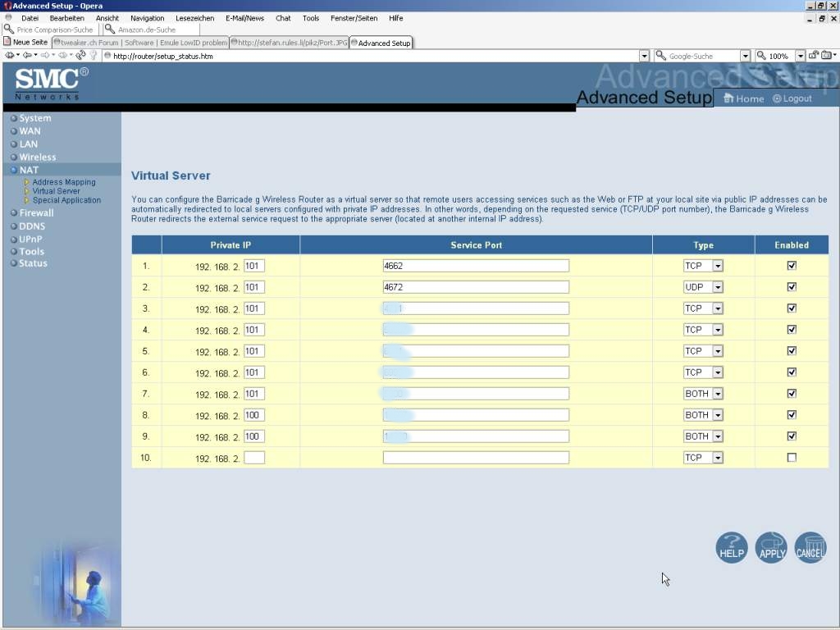Image resolution: width=840 pixels, height=630 pixels.
Task: Click the Private IP field for rule 10
Action: click(254, 458)
